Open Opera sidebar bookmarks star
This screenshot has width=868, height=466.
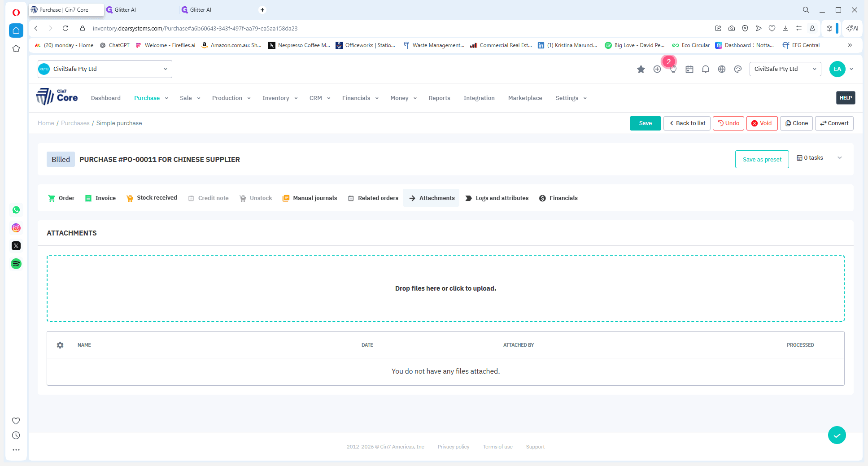[x=16, y=48]
